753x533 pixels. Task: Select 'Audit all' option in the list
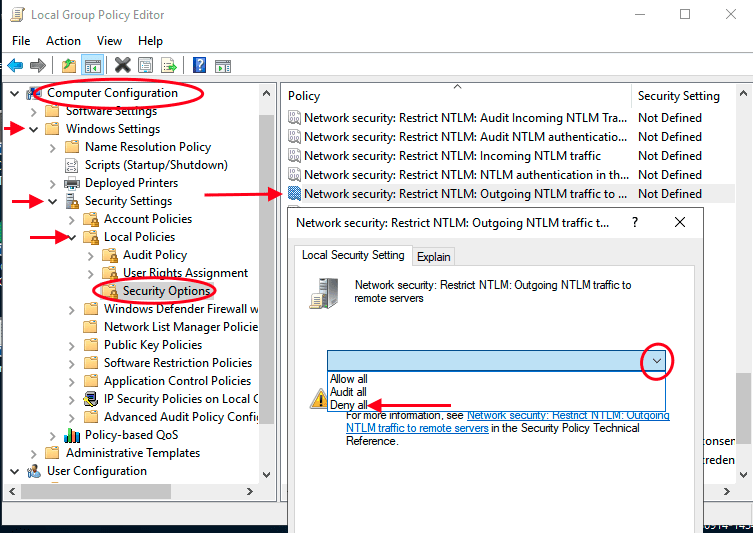348,392
